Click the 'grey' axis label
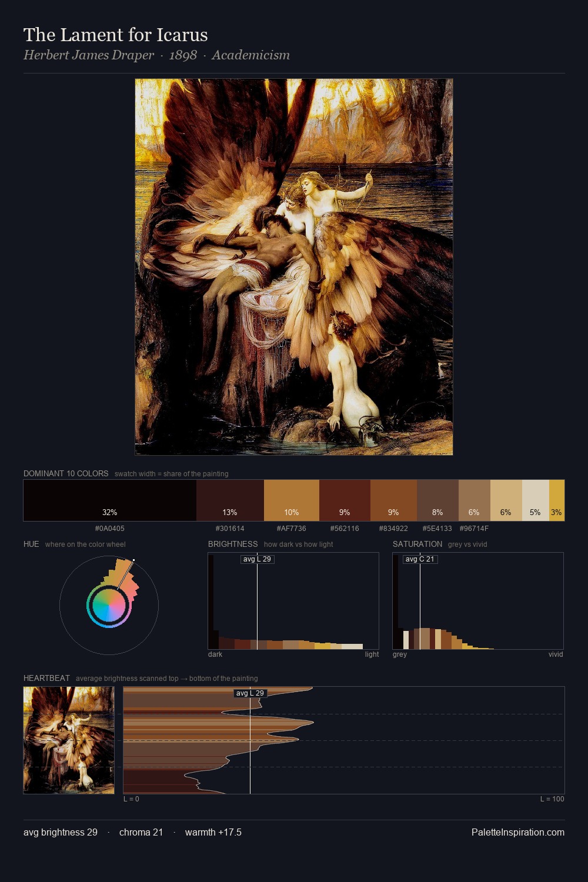 pos(400,654)
